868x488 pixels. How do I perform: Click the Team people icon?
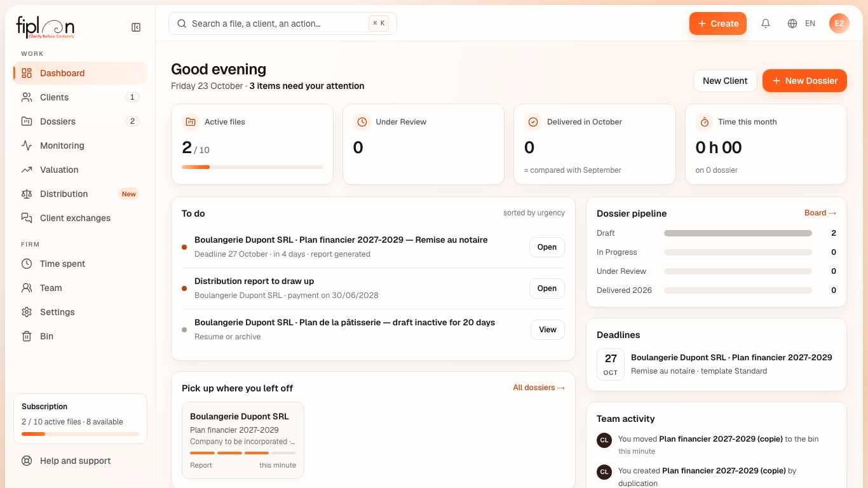tap(27, 288)
